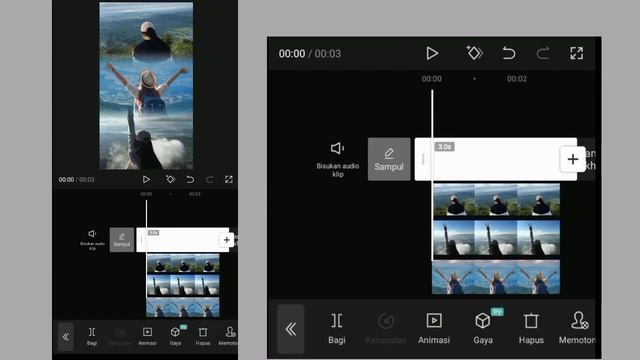Screen dimensions: 640x360
Task: Select the white main clip in the small phone timeline
Action: [x=182, y=240]
